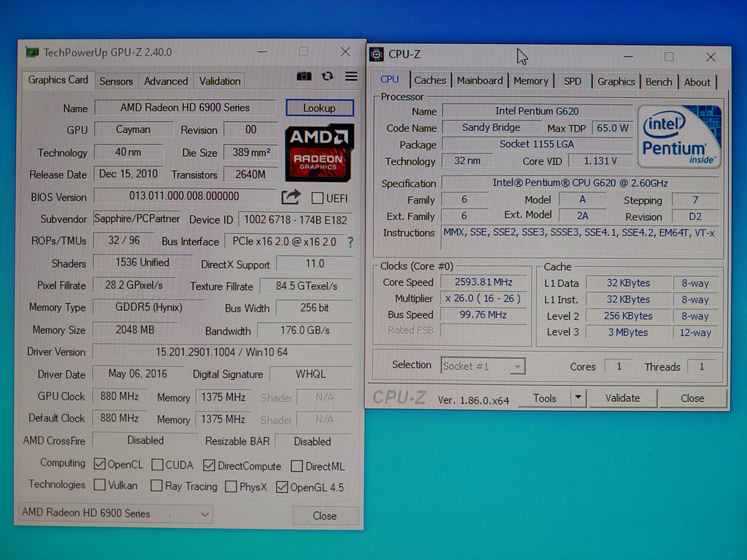
Task: Close the CPU-Z window with the X
Action: (711, 57)
